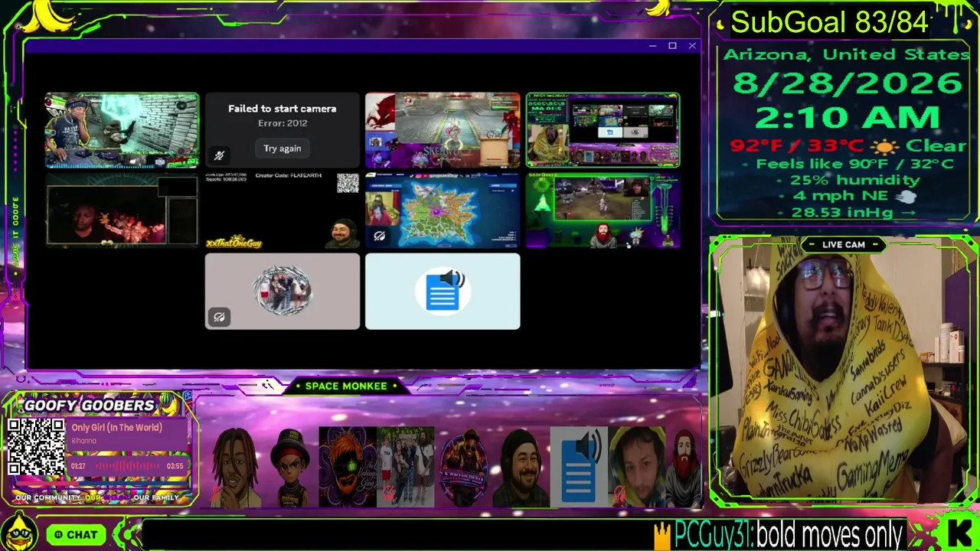This screenshot has width=980, height=551.
Task: Click the total duration '03:55'
Action: coord(175,466)
